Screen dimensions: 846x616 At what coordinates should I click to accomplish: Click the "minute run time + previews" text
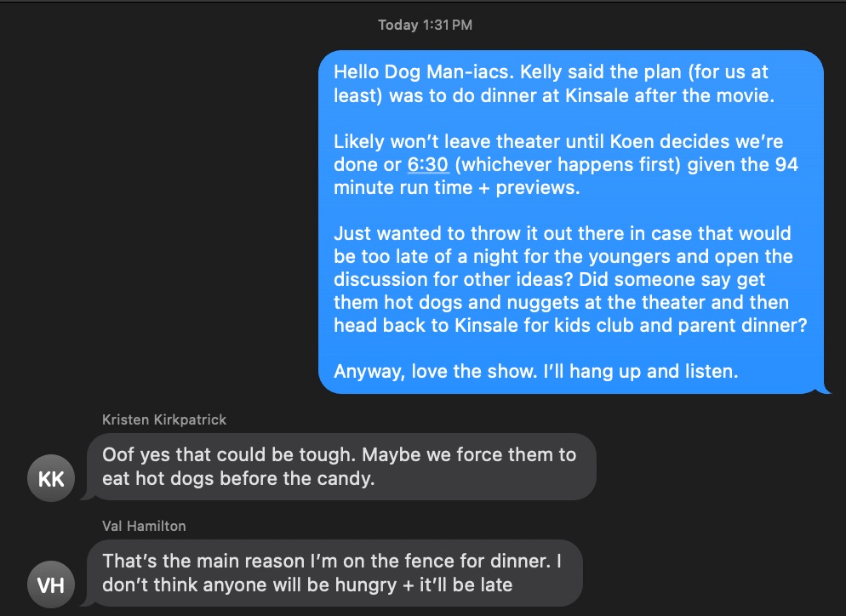tap(456, 188)
